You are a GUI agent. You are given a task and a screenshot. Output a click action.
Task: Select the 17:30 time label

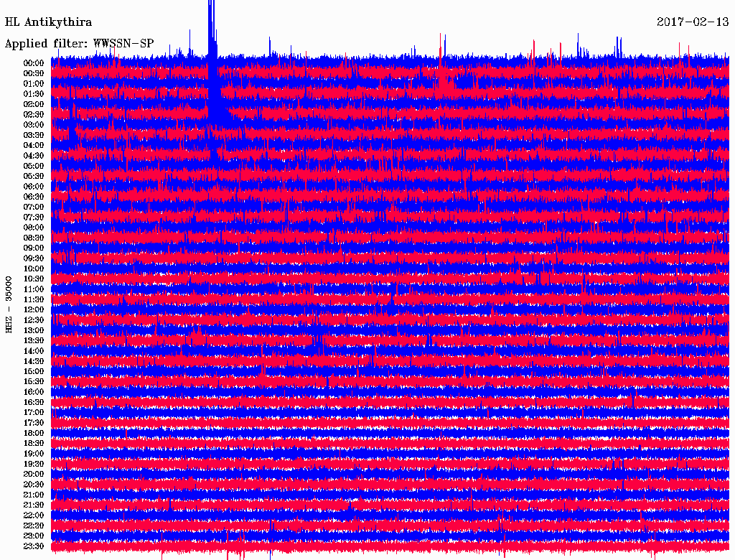pos(34,423)
